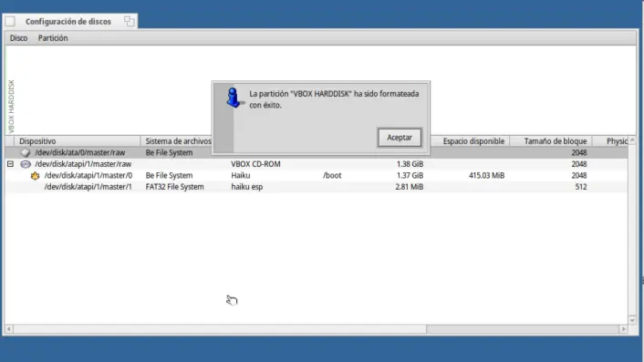
Task: Sort by Sistema de archivos column header
Action: point(177,141)
